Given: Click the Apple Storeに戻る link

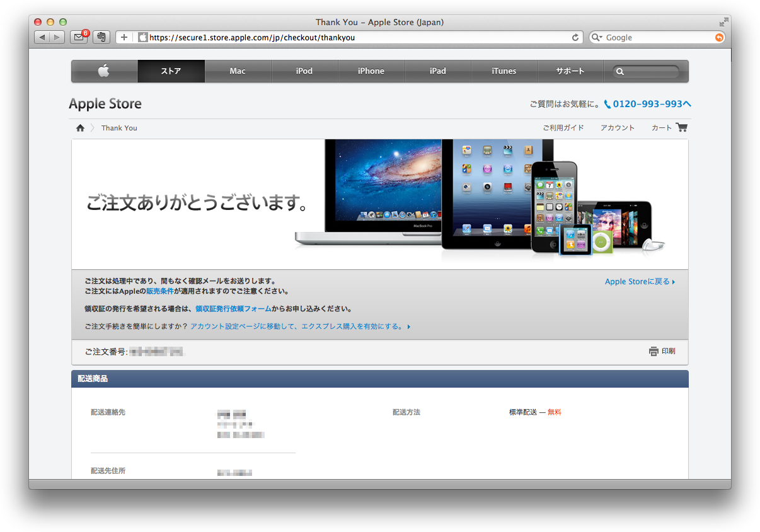Looking at the screenshot, I should point(640,282).
